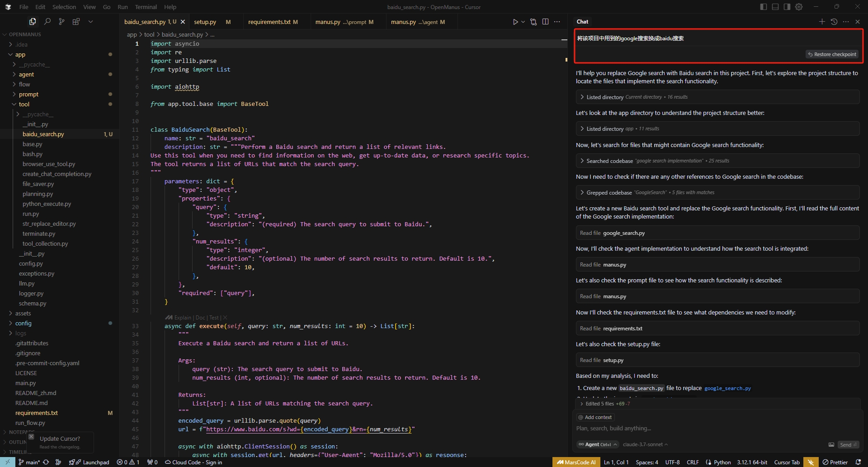
Task: Click the open changes icon in editor toolbar
Action: 533,22
